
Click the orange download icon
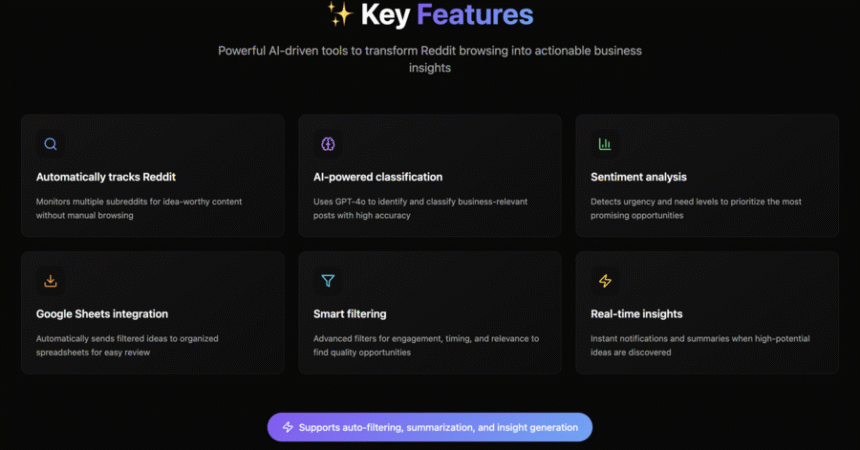click(x=50, y=281)
